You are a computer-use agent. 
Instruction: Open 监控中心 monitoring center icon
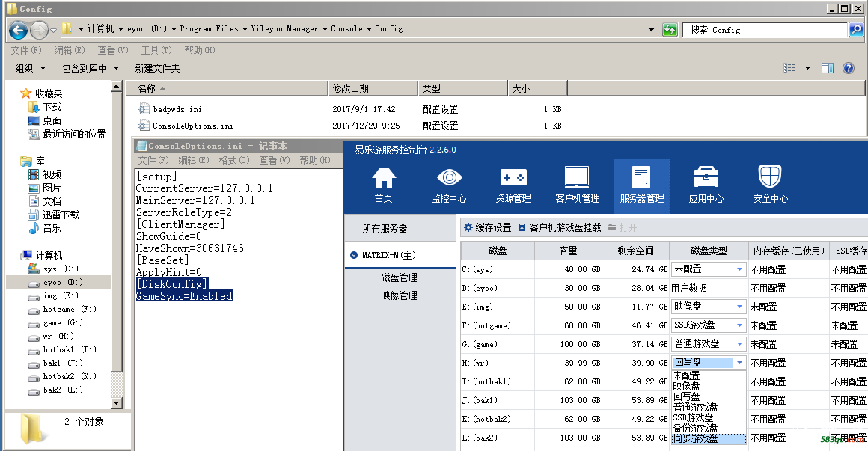pyautogui.click(x=448, y=185)
